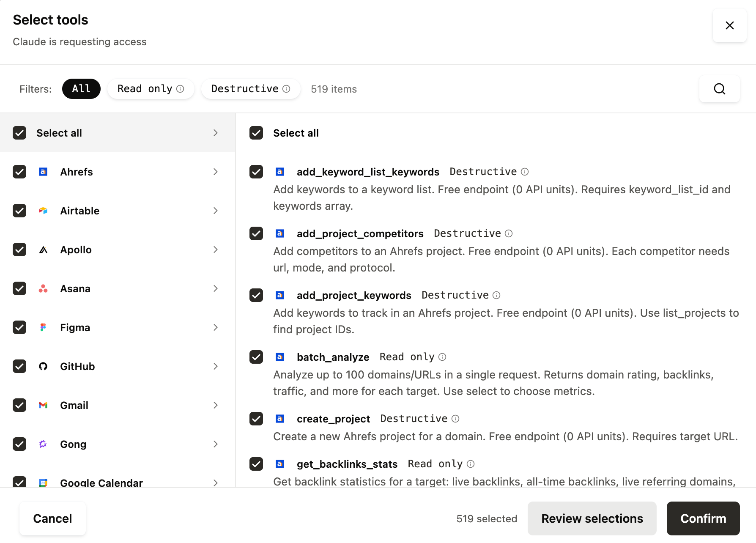Deselect the batch_analyze tool checkbox
This screenshot has width=756, height=543.
click(x=256, y=357)
